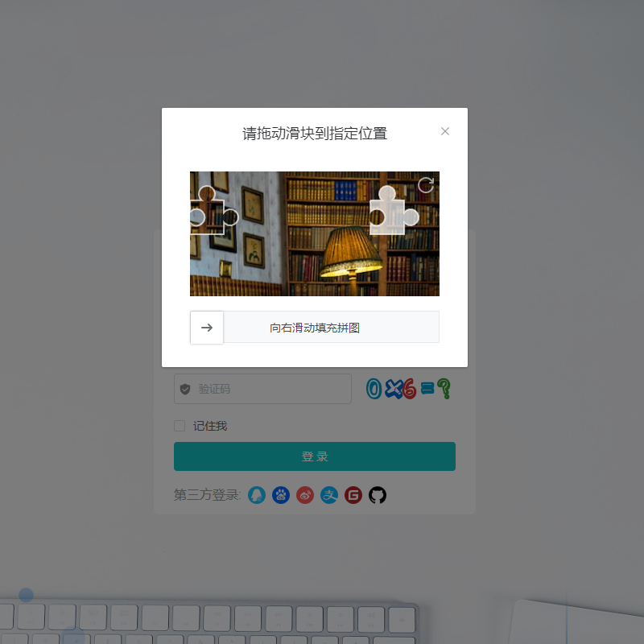Toggle the 记住我 checkbox
This screenshot has height=644, width=644.
coord(180,426)
